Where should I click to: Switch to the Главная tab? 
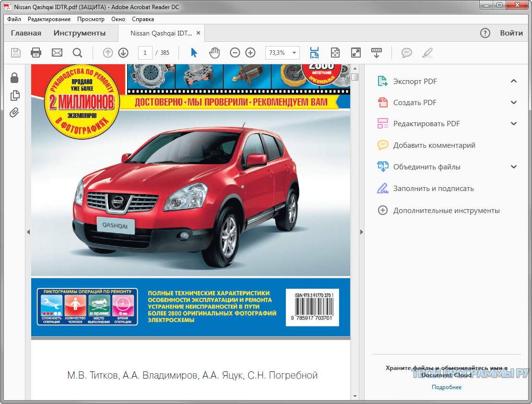(26, 33)
